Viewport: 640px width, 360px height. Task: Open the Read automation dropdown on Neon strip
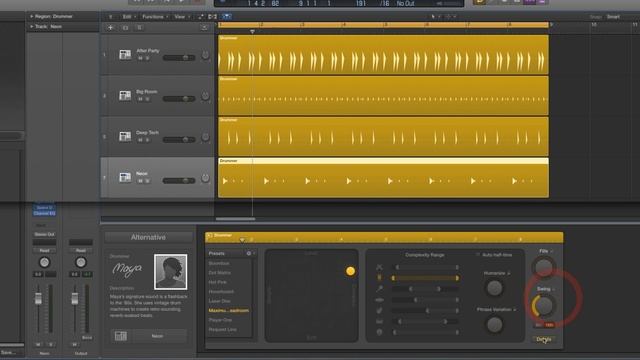point(44,250)
